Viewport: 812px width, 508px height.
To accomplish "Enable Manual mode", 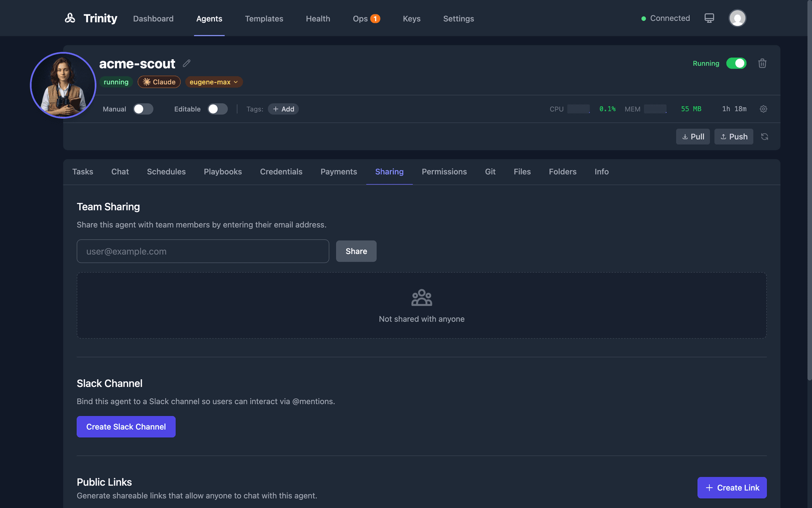I will (143, 109).
